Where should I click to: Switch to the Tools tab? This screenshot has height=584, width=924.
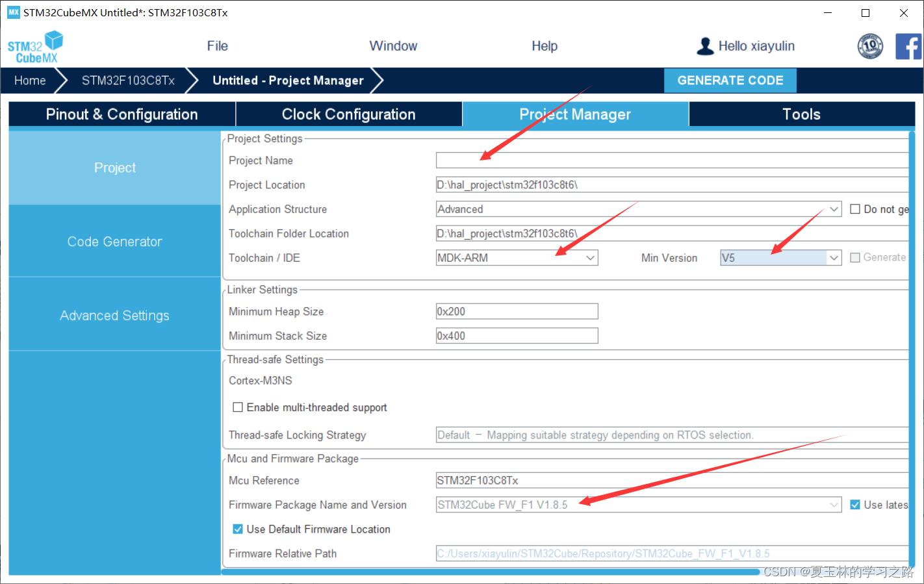click(x=802, y=114)
